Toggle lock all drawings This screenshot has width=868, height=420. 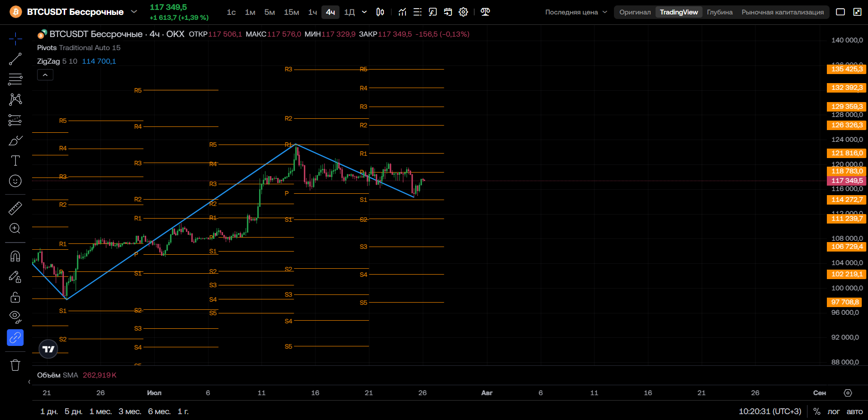pyautogui.click(x=15, y=297)
